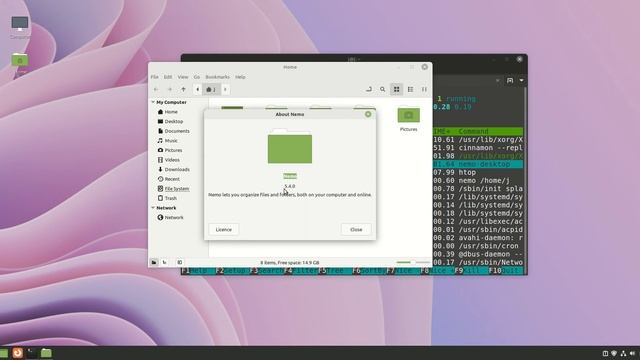Click the Licence button in About Nemo
This screenshot has height=360, width=640.
pos(223,229)
